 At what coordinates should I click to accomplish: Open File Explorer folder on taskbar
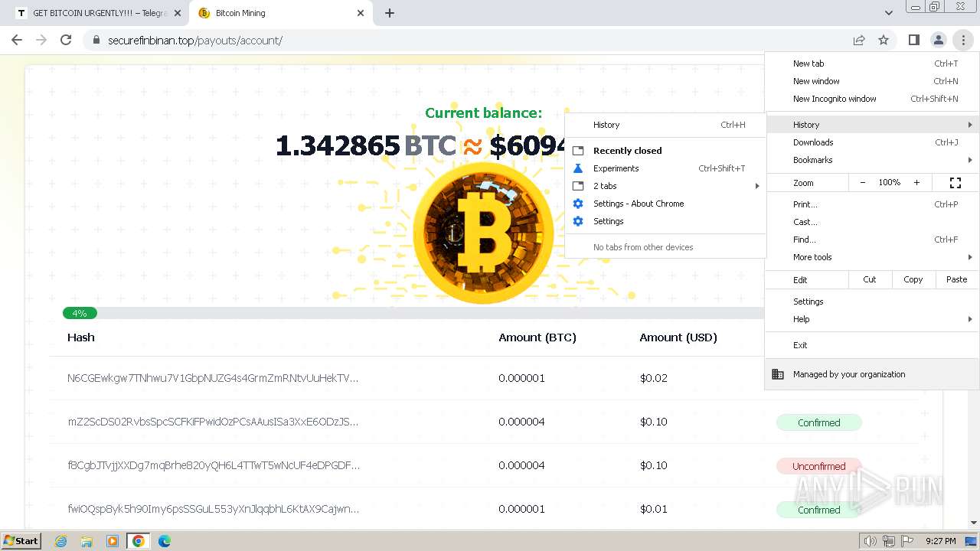(x=87, y=541)
